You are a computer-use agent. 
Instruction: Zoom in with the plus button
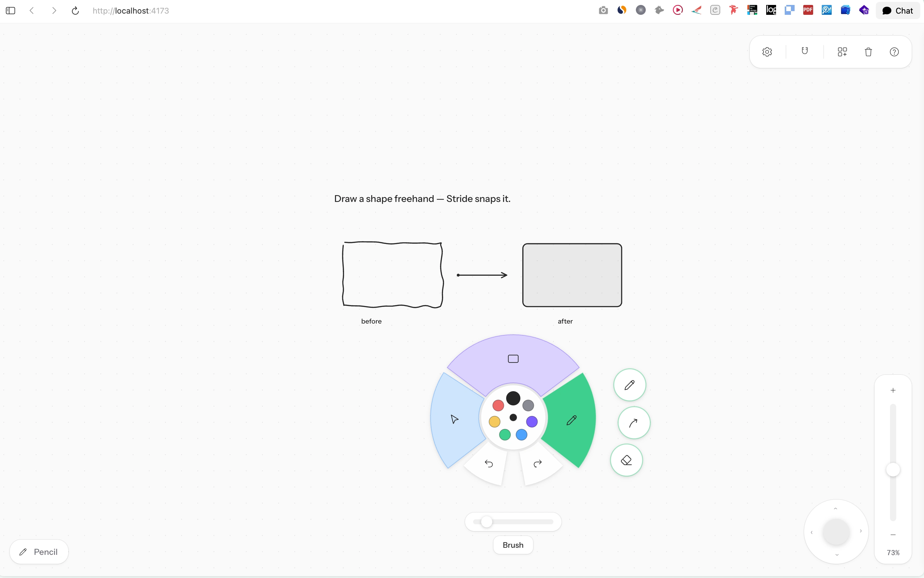coord(893,390)
